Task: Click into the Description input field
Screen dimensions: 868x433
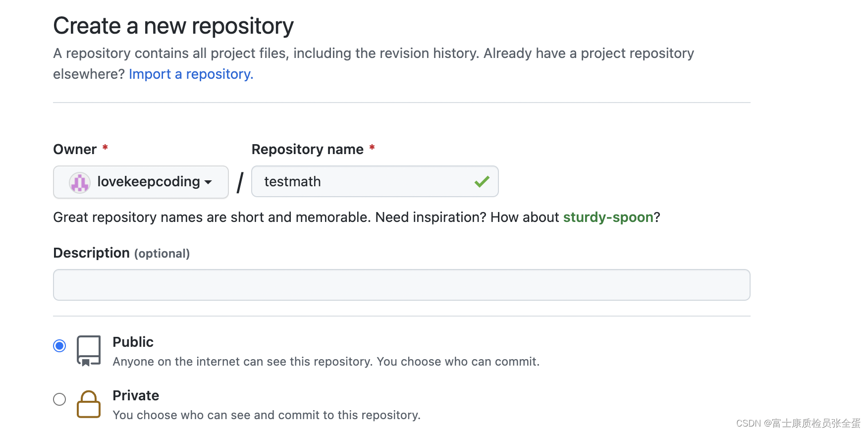Action: click(x=401, y=285)
